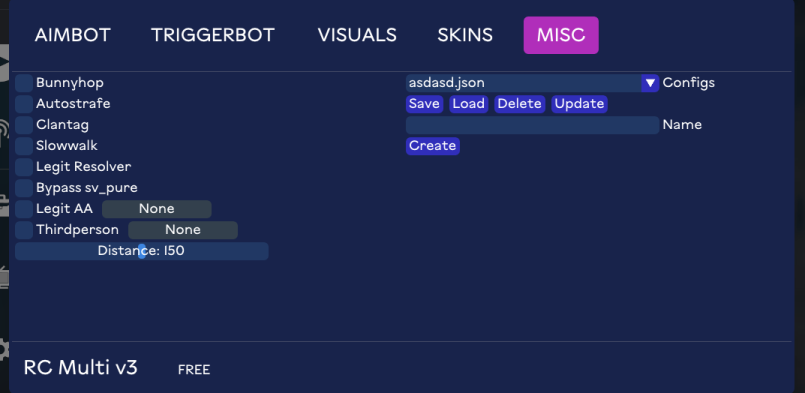
Task: Select the SKINS tab
Action: pos(465,35)
